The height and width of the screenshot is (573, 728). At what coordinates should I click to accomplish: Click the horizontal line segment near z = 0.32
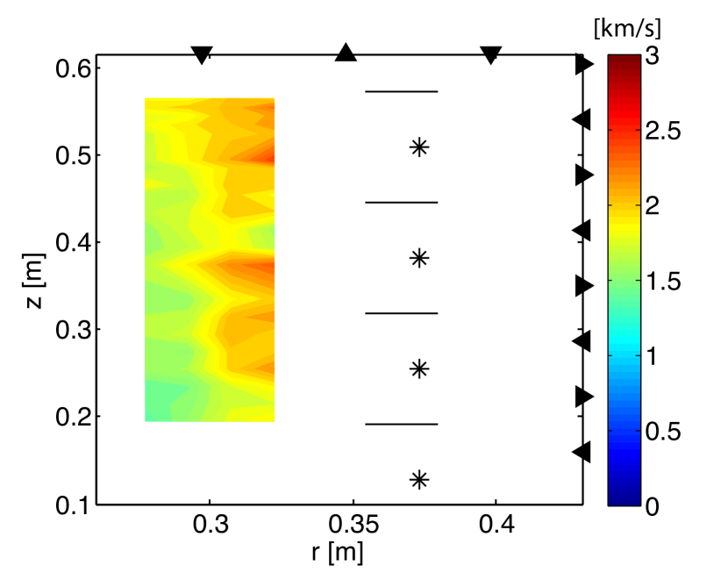402,313
